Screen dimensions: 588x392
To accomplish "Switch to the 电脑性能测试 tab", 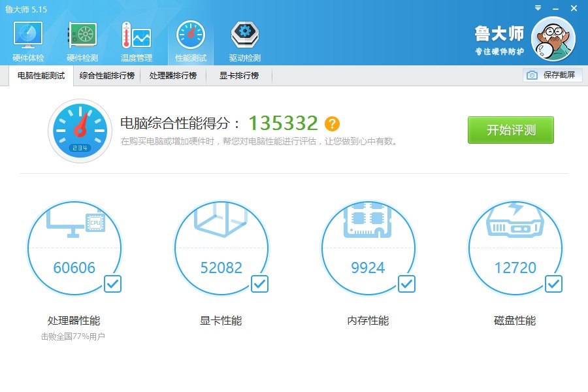I will pos(41,75).
